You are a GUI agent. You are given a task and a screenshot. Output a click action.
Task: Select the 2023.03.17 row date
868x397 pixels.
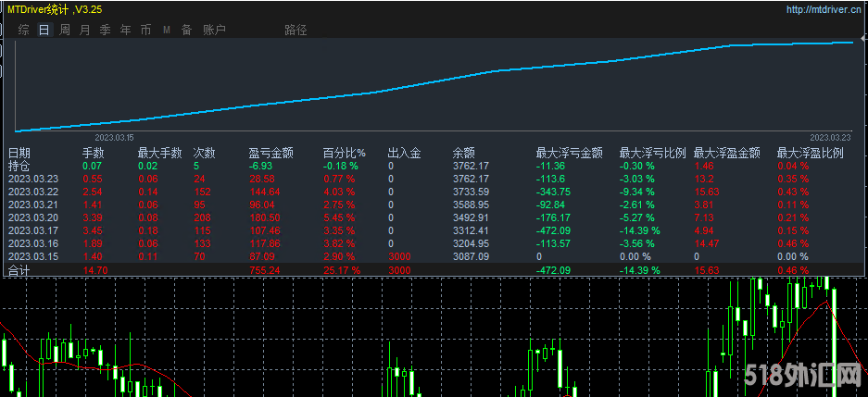(33, 230)
